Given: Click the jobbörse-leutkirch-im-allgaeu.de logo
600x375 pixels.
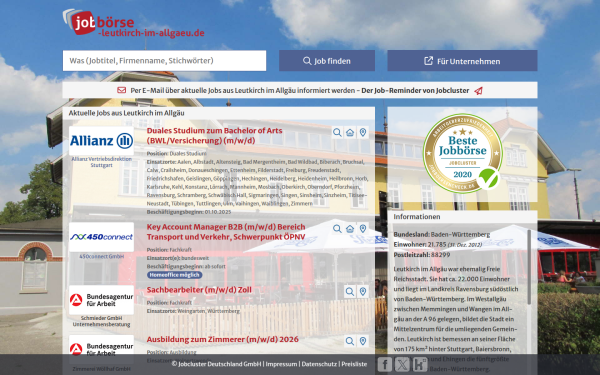Looking at the screenshot, I should [134, 24].
